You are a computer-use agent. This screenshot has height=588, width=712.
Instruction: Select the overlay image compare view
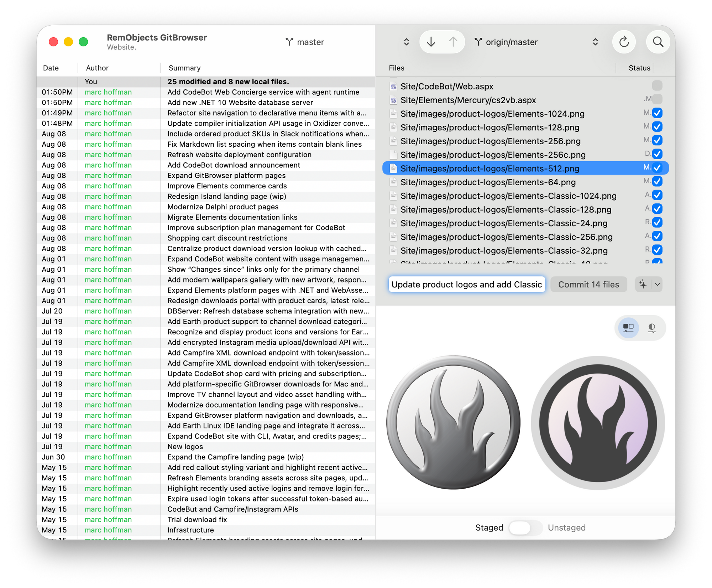[x=651, y=327]
